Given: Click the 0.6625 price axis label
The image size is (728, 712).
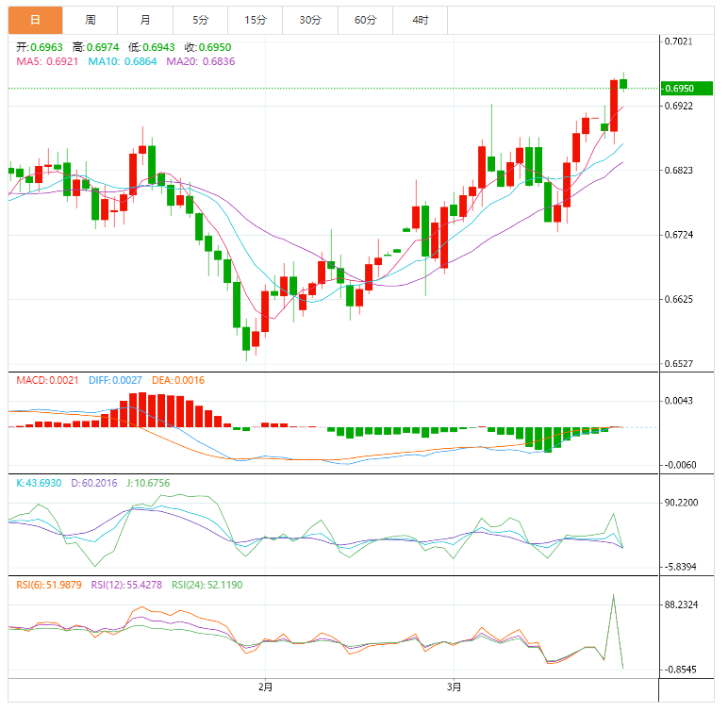Looking at the screenshot, I should click(x=678, y=299).
